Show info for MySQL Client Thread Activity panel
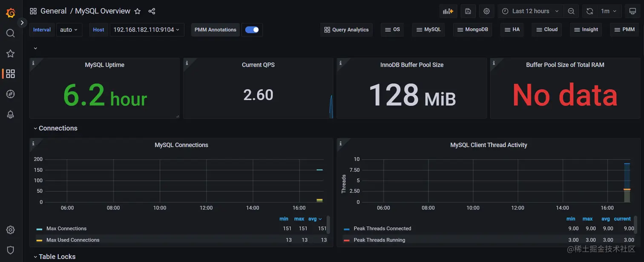This screenshot has height=262, width=644. pos(340,143)
